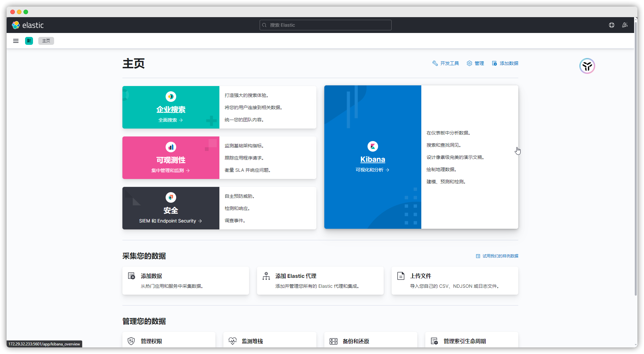Open the Kibana title link
This screenshot has width=644, height=354.
[373, 159]
